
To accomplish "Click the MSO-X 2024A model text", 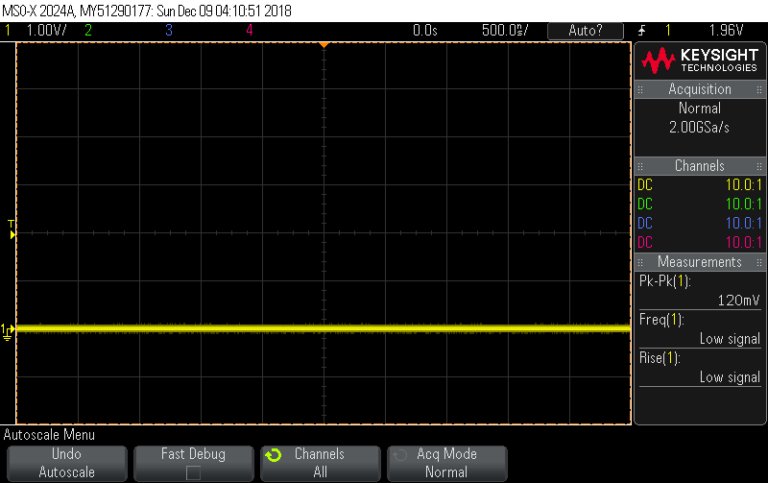I will pos(38,11).
